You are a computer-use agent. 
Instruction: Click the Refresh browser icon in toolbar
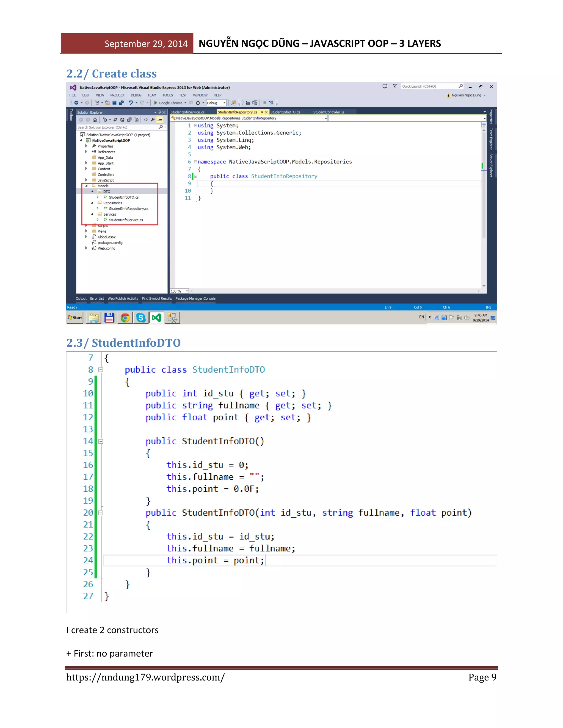click(x=198, y=103)
